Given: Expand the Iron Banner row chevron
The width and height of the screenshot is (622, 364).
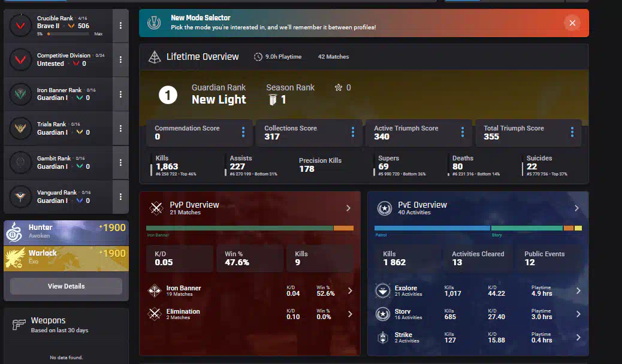Looking at the screenshot, I should 350,291.
